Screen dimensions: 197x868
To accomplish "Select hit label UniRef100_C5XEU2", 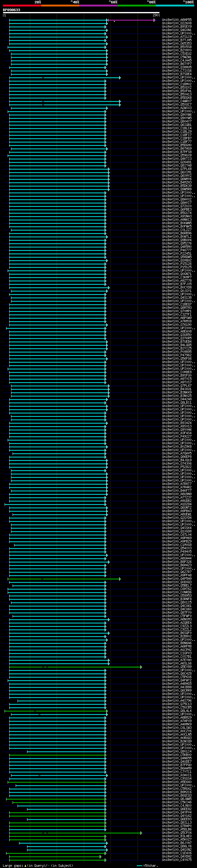I will [176, 54].
